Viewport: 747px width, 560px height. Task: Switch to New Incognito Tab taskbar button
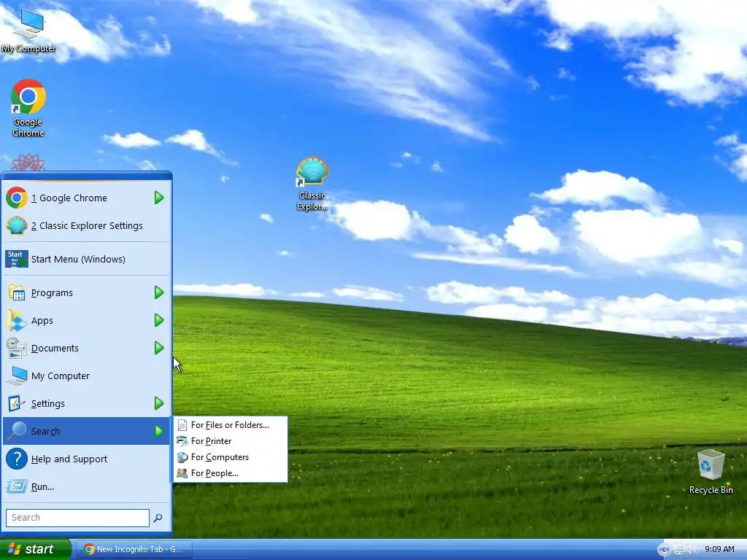134,550
